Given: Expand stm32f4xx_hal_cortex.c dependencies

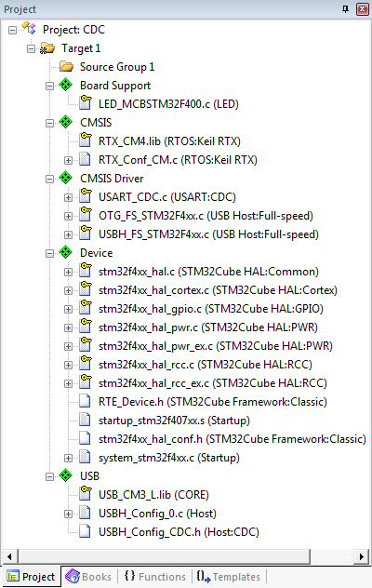Looking at the screenshot, I should 68,290.
